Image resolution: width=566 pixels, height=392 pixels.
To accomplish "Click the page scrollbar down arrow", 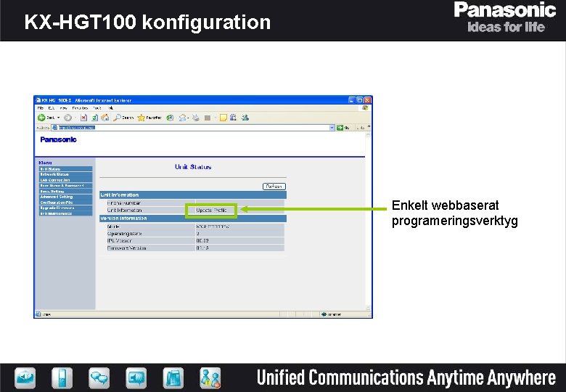I will [x=368, y=308].
